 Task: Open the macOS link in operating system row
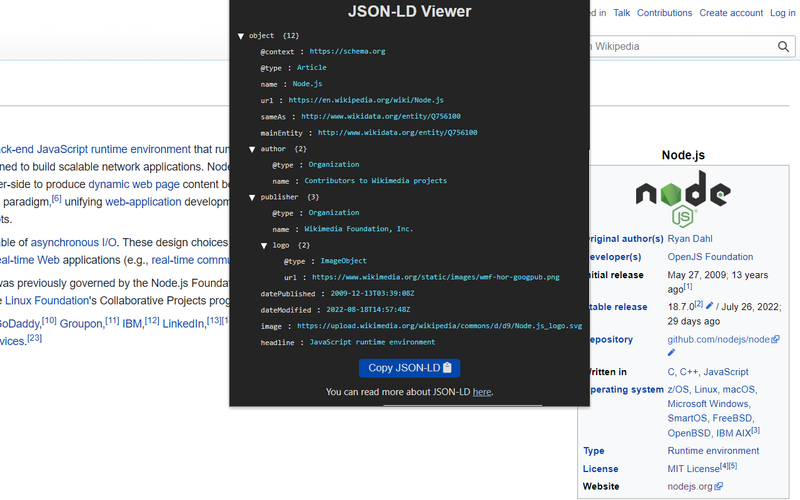pyautogui.click(x=738, y=389)
